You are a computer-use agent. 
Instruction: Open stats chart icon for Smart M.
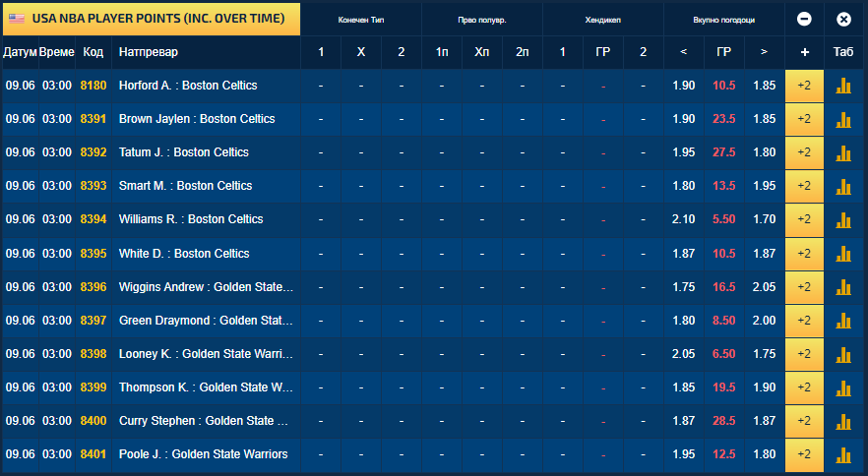[843, 186]
